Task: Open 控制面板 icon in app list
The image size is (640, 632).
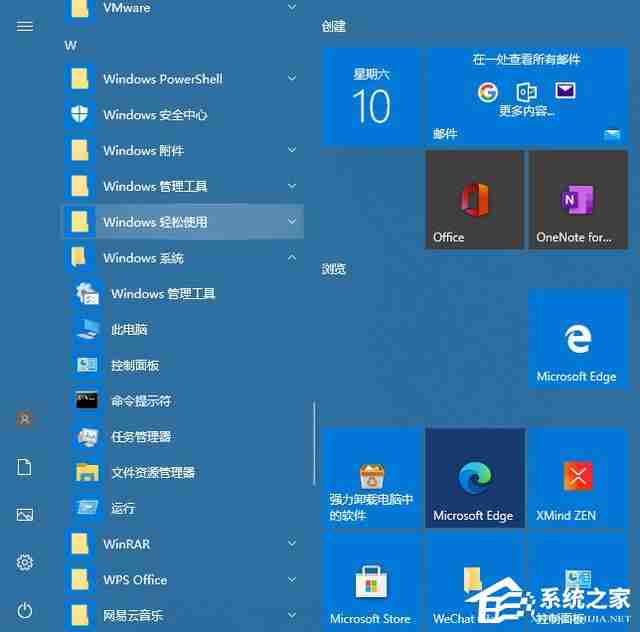Action: click(87, 365)
